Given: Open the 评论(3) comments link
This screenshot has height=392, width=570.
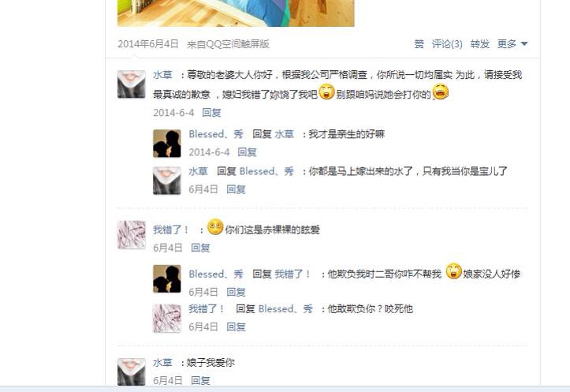Looking at the screenshot, I should (x=447, y=44).
